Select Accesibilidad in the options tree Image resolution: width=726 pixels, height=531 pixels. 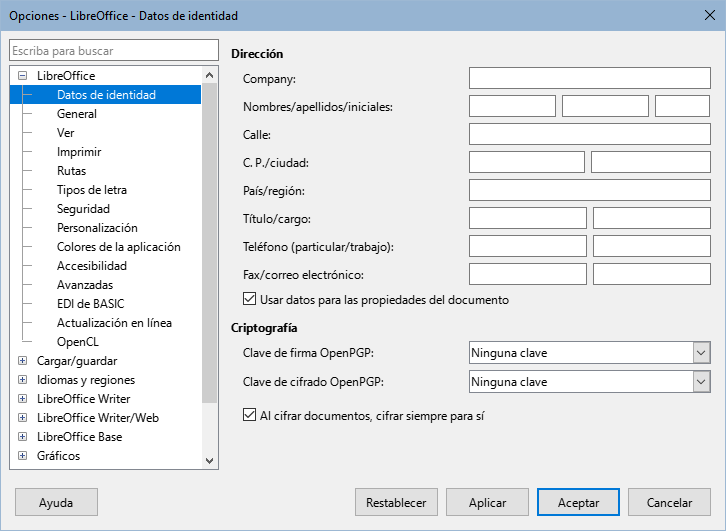point(92,265)
